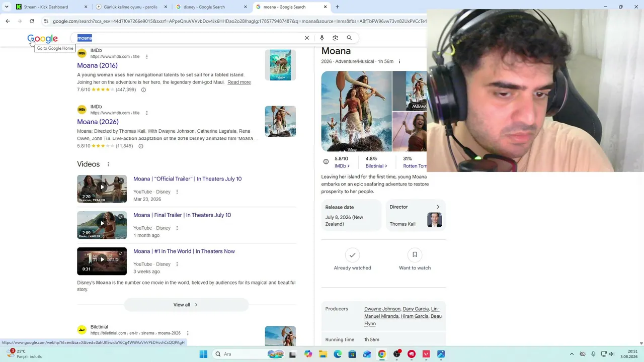The height and width of the screenshot is (362, 644).
Task: Open options for the Final Trailer video
Action: click(x=177, y=228)
